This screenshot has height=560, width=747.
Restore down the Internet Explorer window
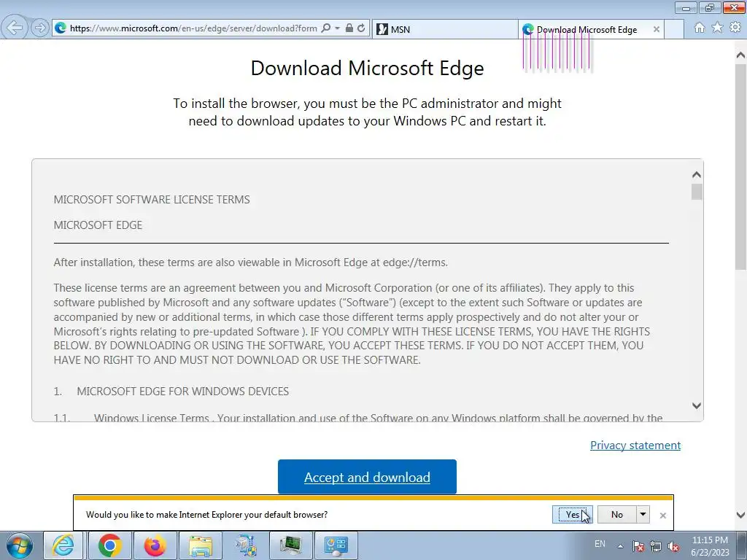pos(710,8)
